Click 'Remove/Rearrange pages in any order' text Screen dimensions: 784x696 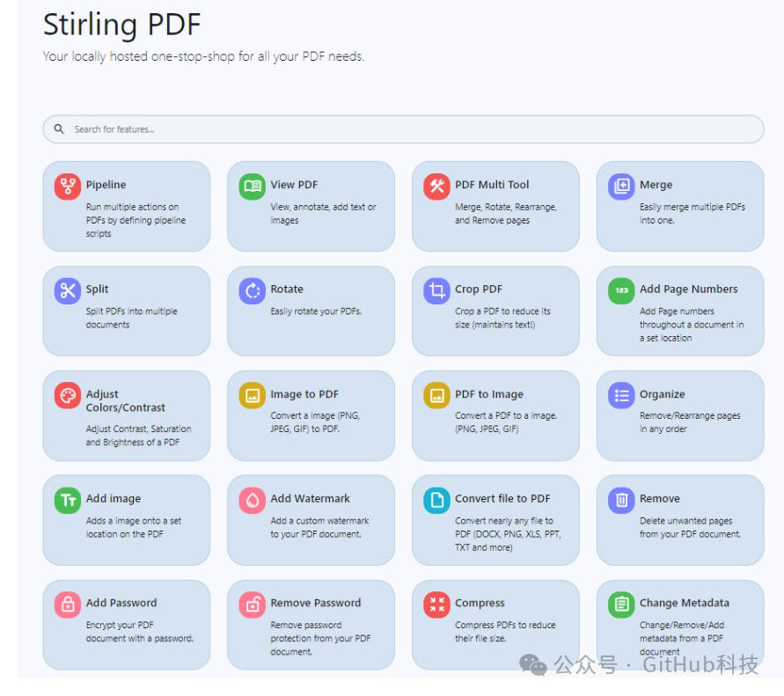[x=690, y=422]
